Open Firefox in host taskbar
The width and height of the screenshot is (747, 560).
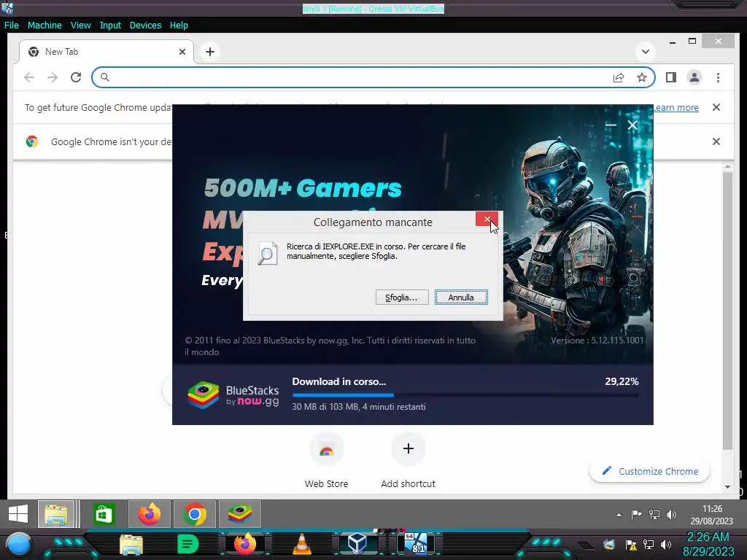point(245,544)
